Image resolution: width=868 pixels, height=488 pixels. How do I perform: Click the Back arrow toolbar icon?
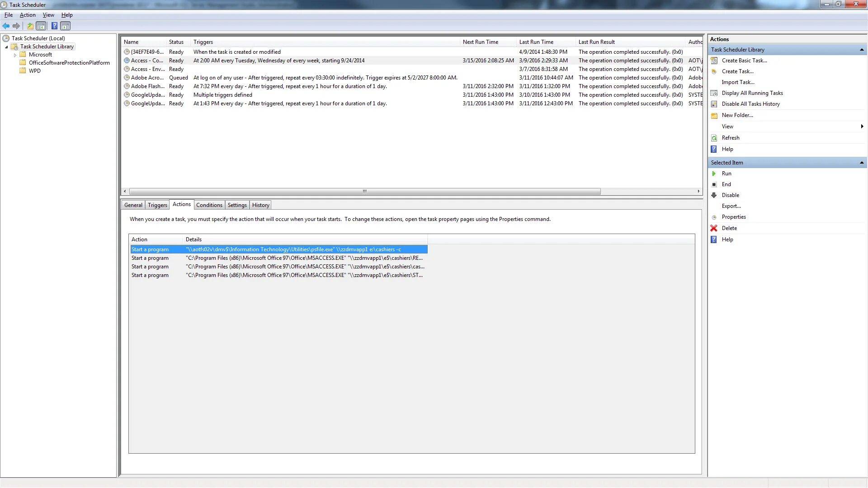6,26
